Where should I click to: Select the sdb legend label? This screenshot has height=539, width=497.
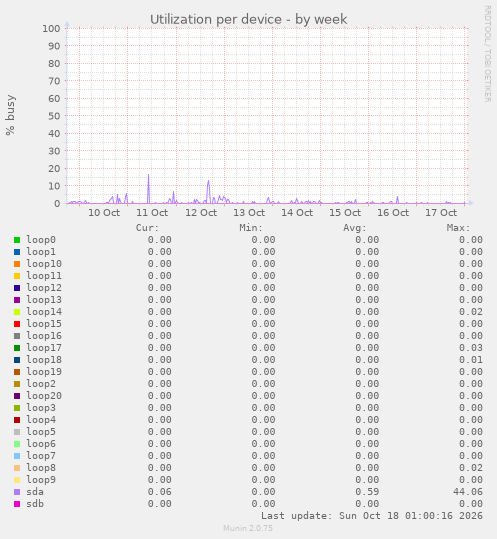tap(35, 504)
